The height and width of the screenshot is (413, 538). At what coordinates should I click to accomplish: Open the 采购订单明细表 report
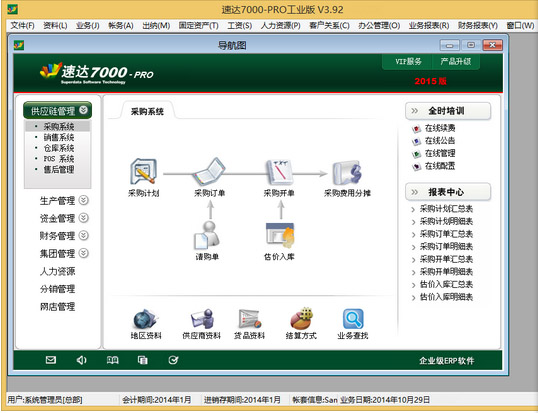446,246
